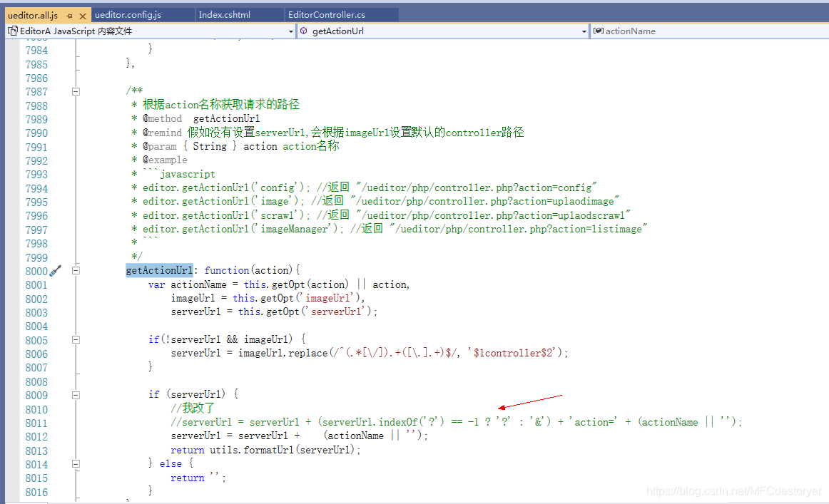Switch to the Index.cshtml tab
Viewport: 829px width, 504px height.
[x=225, y=15]
